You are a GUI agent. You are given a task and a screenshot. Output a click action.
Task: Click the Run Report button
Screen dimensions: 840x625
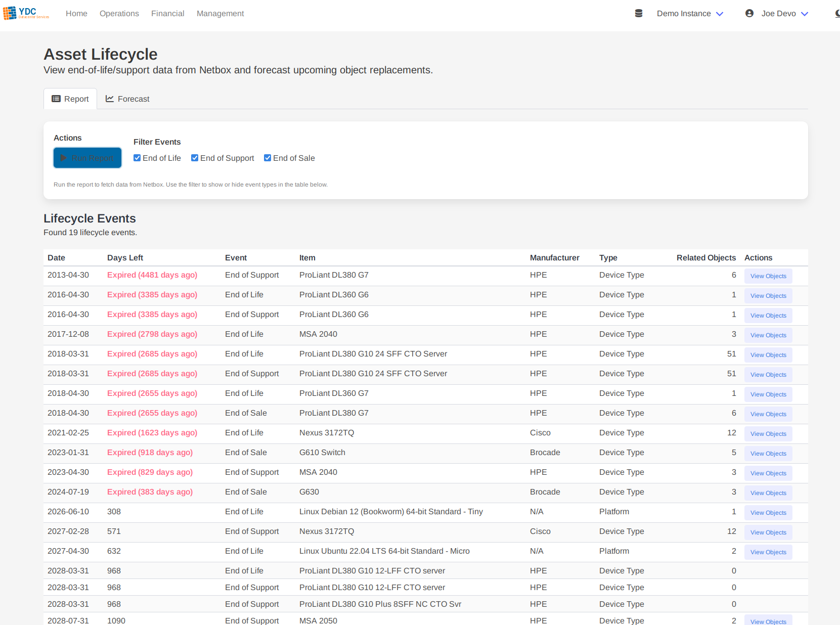[x=87, y=158]
